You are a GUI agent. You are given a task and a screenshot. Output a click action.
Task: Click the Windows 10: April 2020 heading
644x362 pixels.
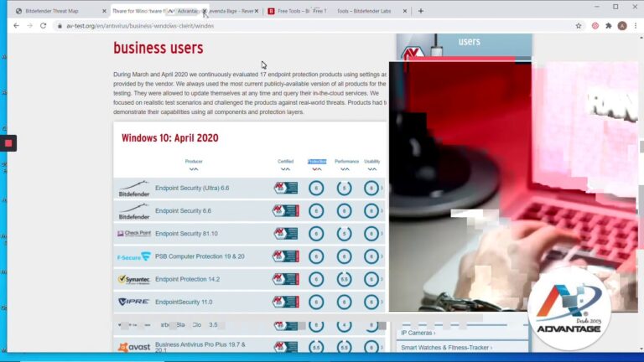169,138
